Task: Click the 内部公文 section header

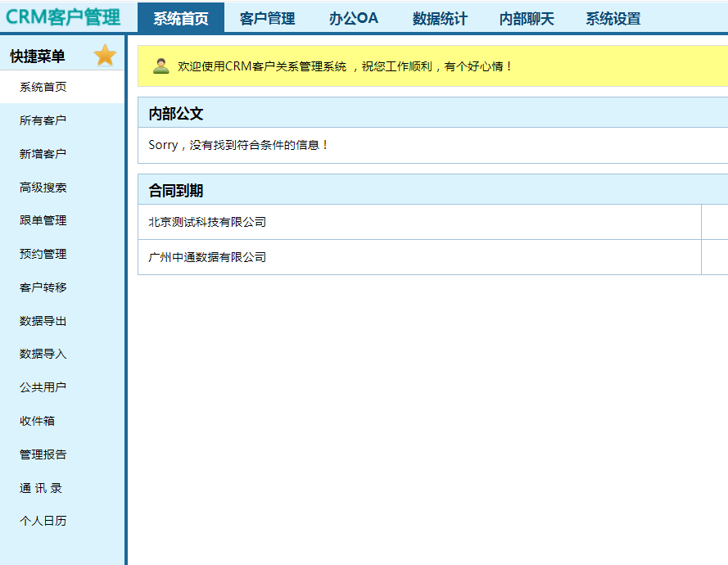Action: click(x=432, y=113)
